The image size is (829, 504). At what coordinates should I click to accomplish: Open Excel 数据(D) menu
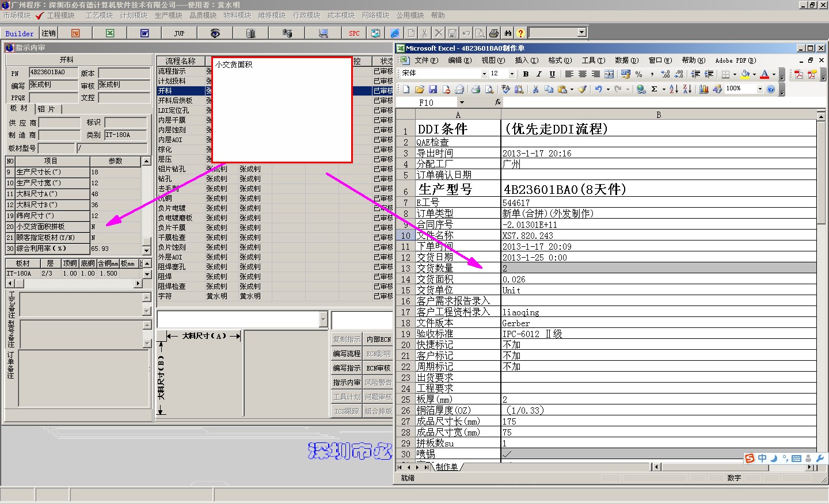click(x=626, y=60)
